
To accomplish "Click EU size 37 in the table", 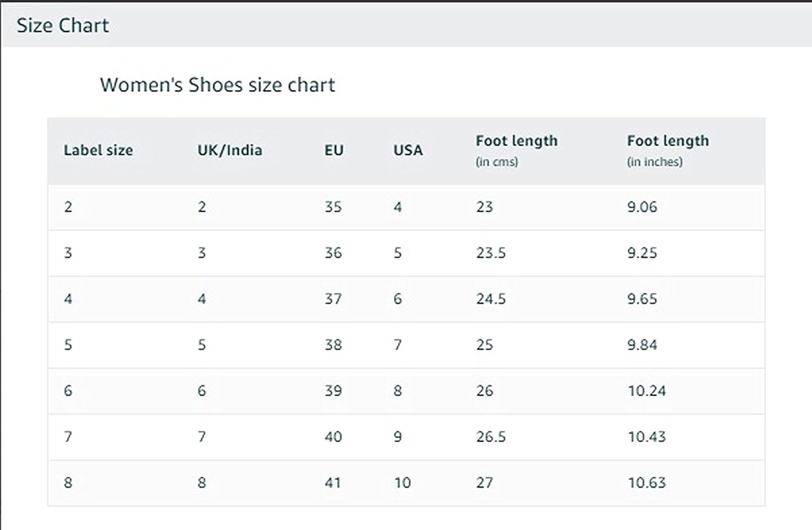I will 333,299.
